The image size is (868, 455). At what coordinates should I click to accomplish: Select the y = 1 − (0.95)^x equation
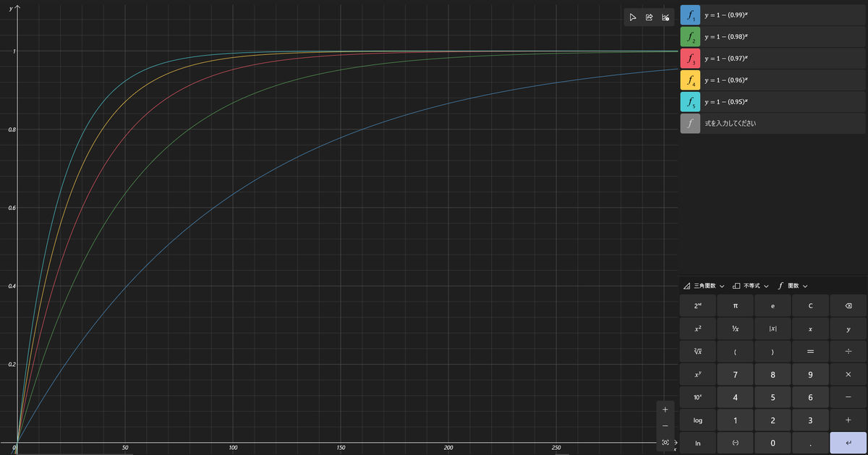[x=783, y=102]
